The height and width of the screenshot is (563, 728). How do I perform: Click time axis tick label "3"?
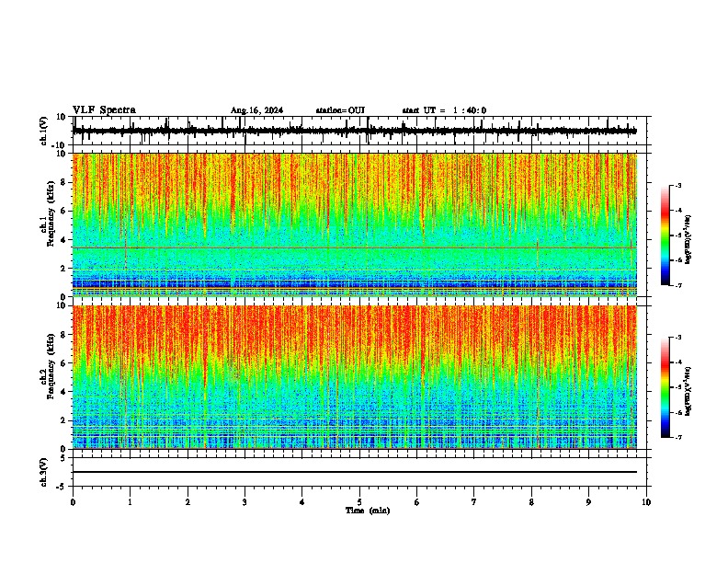coord(245,502)
